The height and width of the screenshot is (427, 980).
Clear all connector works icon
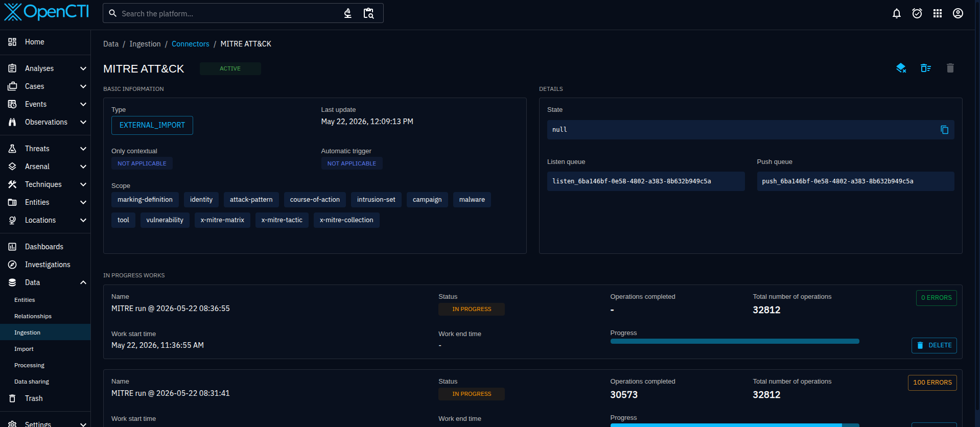pyautogui.click(x=926, y=68)
